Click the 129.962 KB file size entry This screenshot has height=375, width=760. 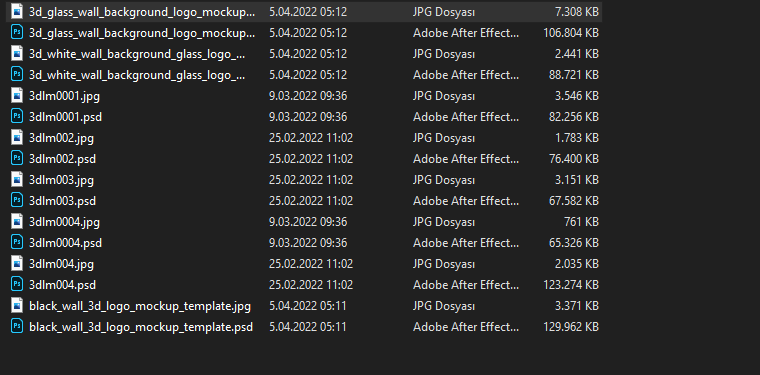(571, 327)
